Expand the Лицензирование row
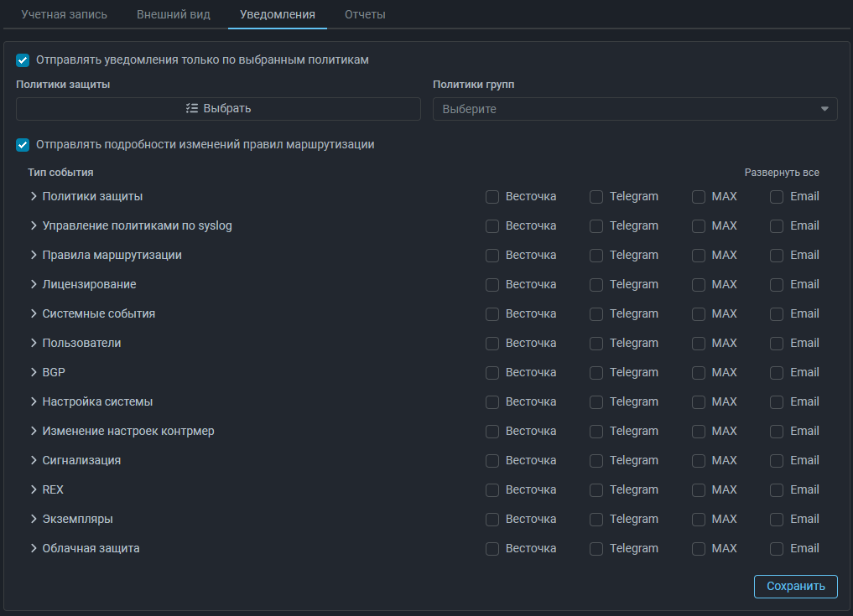Screen dimensions: 853x616 coord(34,284)
